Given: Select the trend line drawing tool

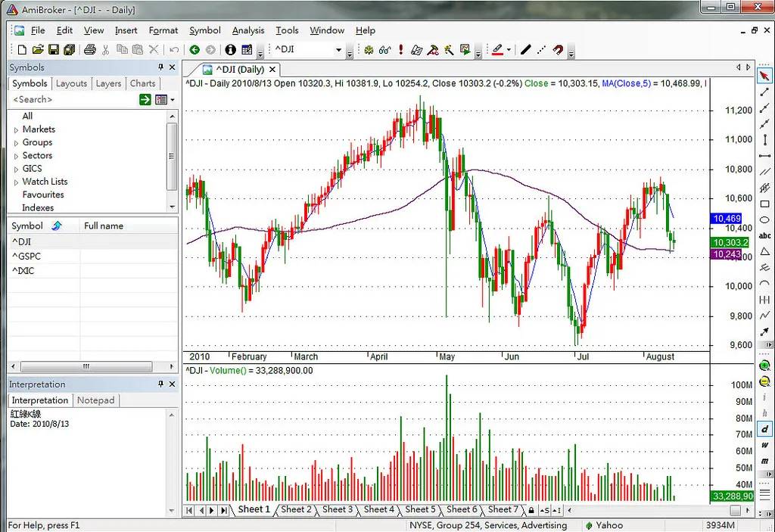Looking at the screenshot, I should 765,92.
